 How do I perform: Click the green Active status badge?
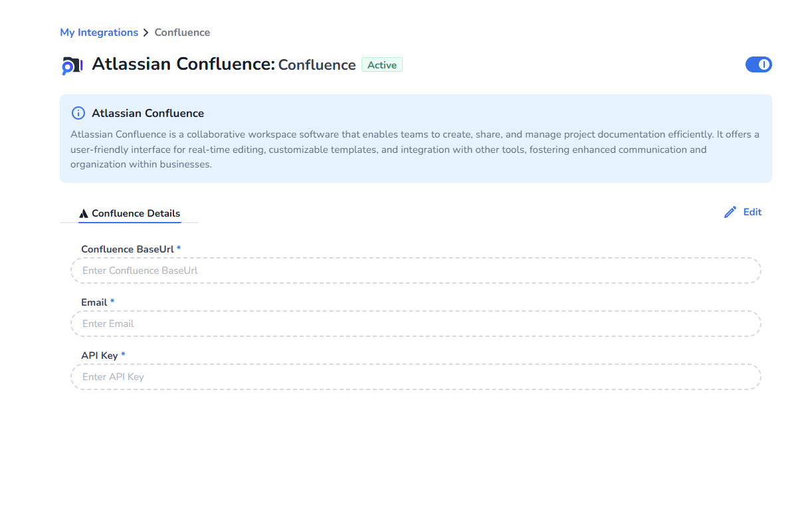382,65
